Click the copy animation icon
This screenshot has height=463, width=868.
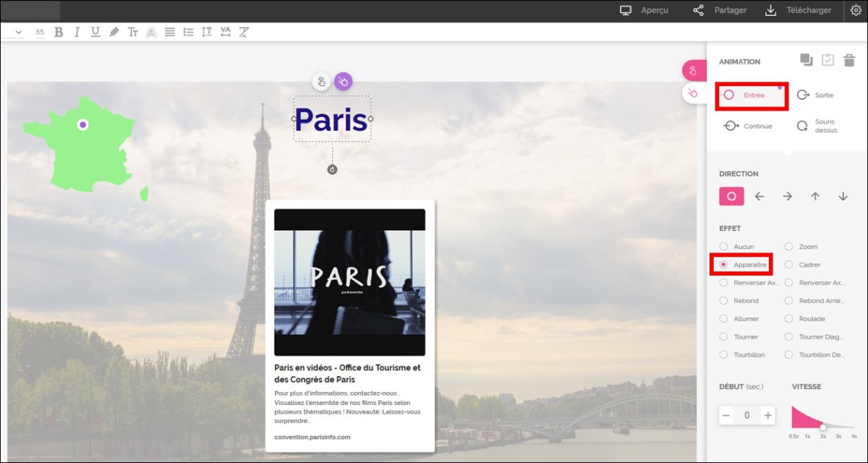pyautogui.click(x=806, y=60)
